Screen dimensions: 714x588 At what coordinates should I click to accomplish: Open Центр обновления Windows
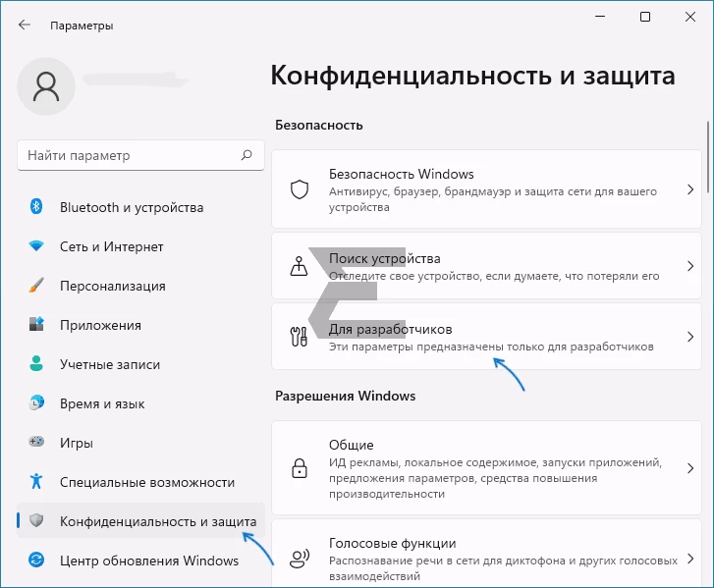pyautogui.click(x=140, y=560)
